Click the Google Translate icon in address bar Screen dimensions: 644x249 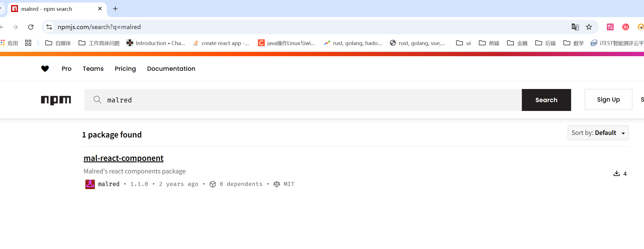coord(575,27)
